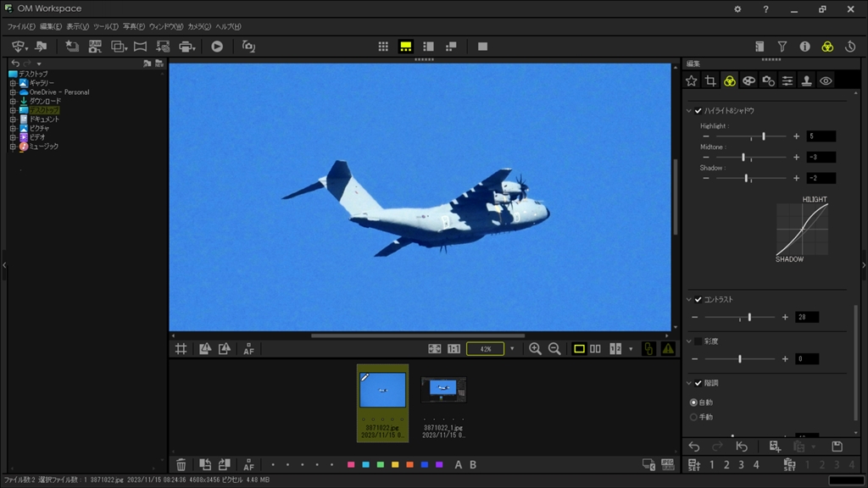
Task: Click the panorama stitch icon in toolbar
Action: [x=140, y=47]
